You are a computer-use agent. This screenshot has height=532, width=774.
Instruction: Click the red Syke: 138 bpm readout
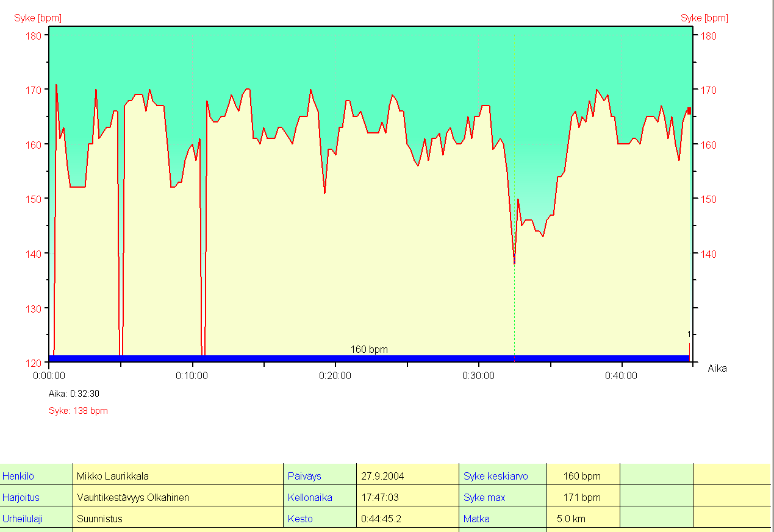click(78, 411)
